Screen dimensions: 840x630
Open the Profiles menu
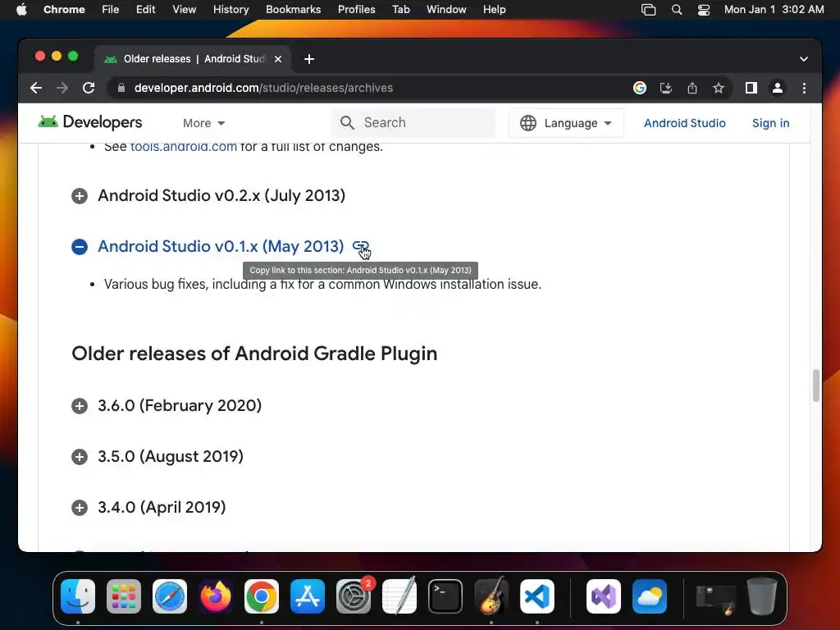coord(356,10)
